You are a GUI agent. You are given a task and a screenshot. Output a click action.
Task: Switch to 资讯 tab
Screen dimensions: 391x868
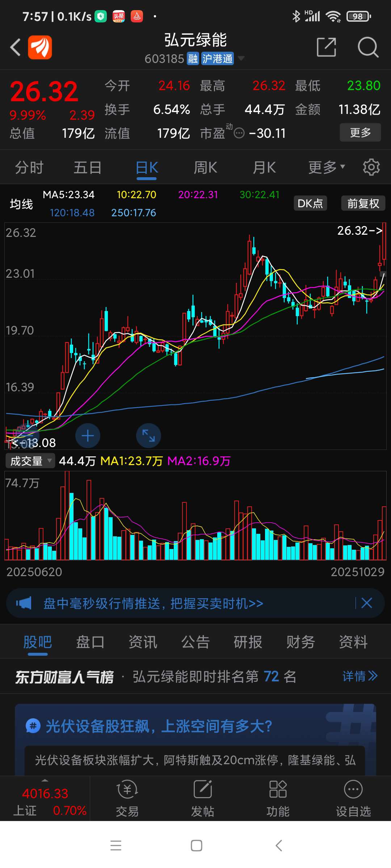143,642
